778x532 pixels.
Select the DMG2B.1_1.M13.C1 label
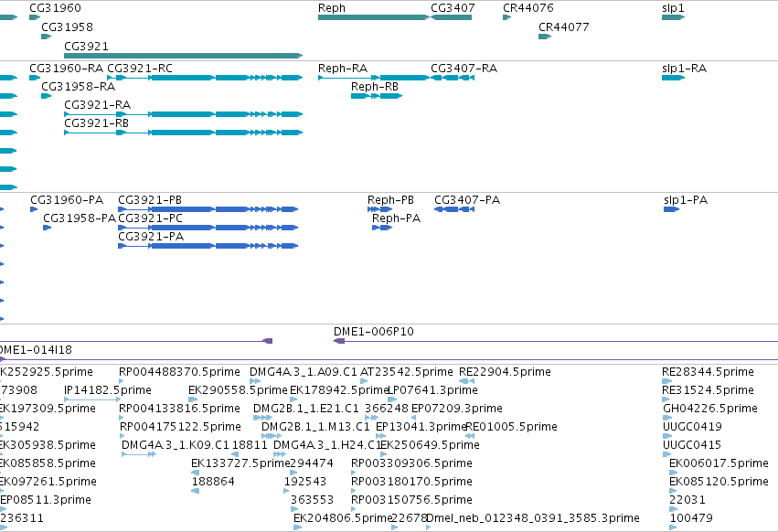pyautogui.click(x=315, y=427)
